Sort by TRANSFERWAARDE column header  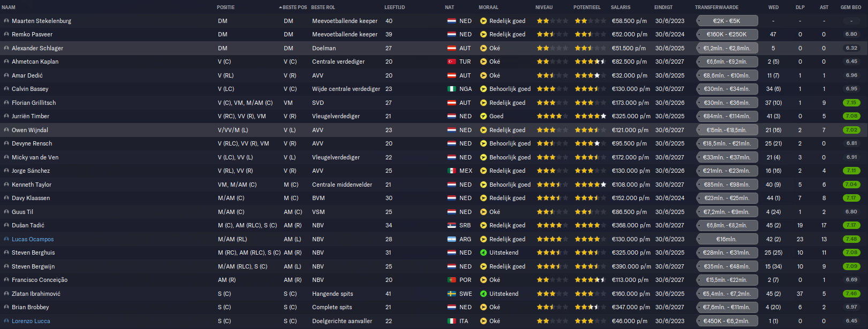click(716, 7)
